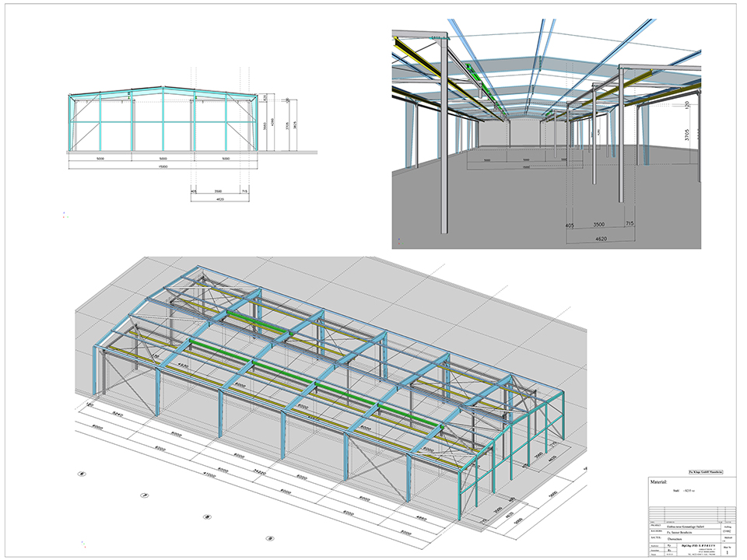This screenshot has height=560, width=747.
Task: Click grid axis bubble 8 in isometric view
Action: click(207, 516)
